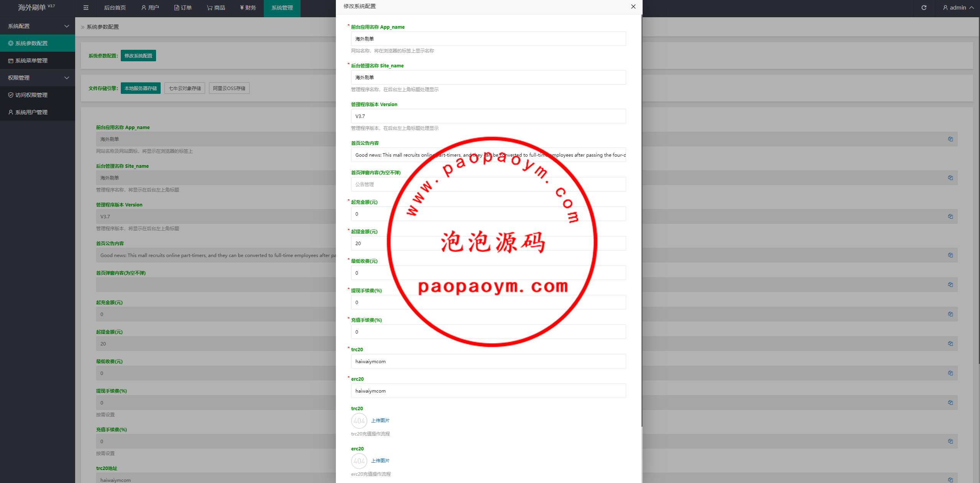Click 上传图片 link for erc20
This screenshot has height=483, width=980.
click(x=380, y=461)
